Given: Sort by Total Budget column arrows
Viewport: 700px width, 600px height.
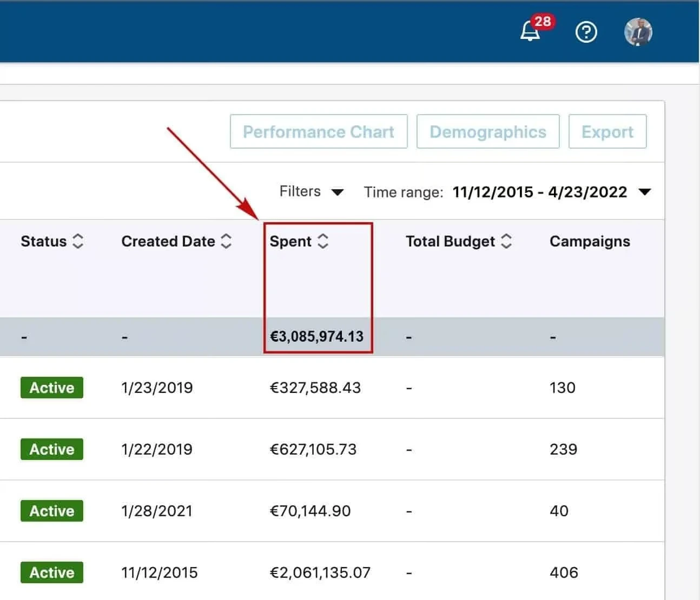Looking at the screenshot, I should tap(506, 241).
